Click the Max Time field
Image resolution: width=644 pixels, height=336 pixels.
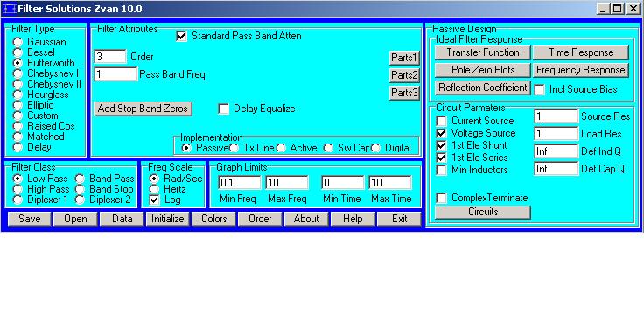click(x=390, y=182)
